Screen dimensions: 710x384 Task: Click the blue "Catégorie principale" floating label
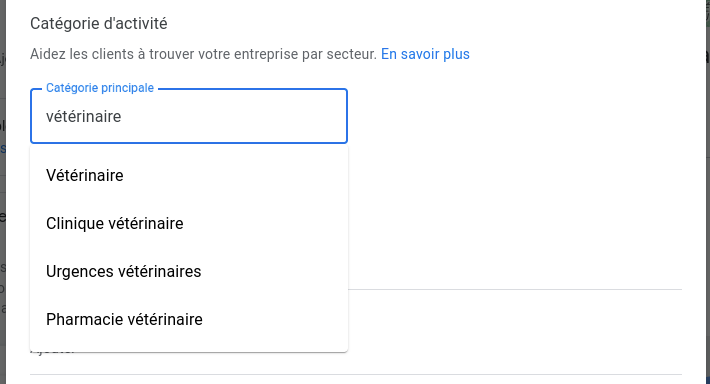point(100,88)
